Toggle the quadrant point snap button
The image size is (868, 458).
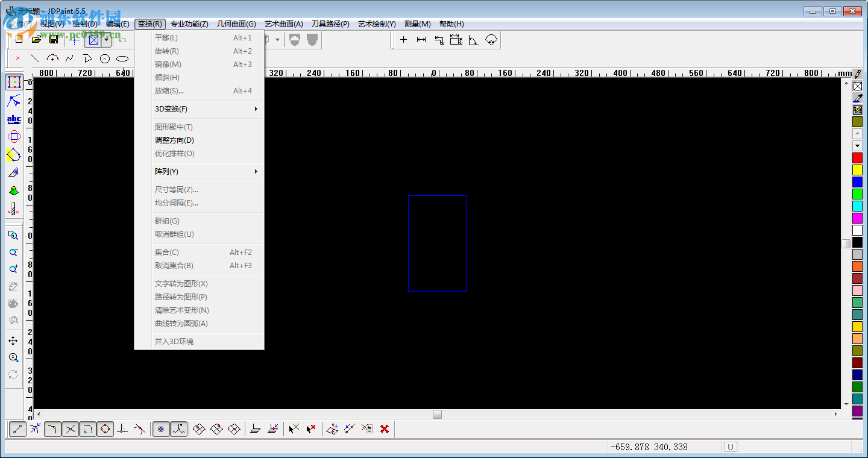coord(105,428)
